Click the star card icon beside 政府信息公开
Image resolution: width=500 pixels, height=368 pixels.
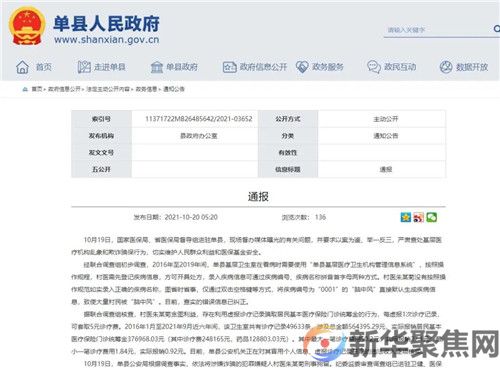point(229,67)
